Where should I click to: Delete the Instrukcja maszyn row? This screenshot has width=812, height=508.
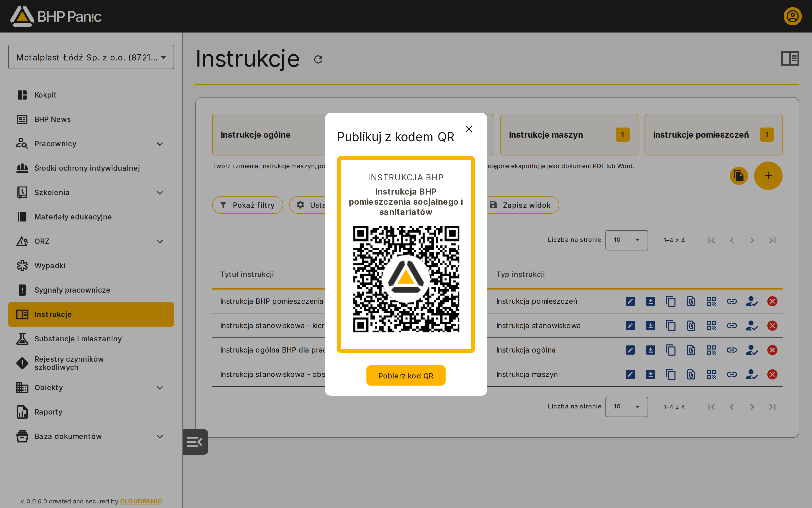[x=772, y=374]
